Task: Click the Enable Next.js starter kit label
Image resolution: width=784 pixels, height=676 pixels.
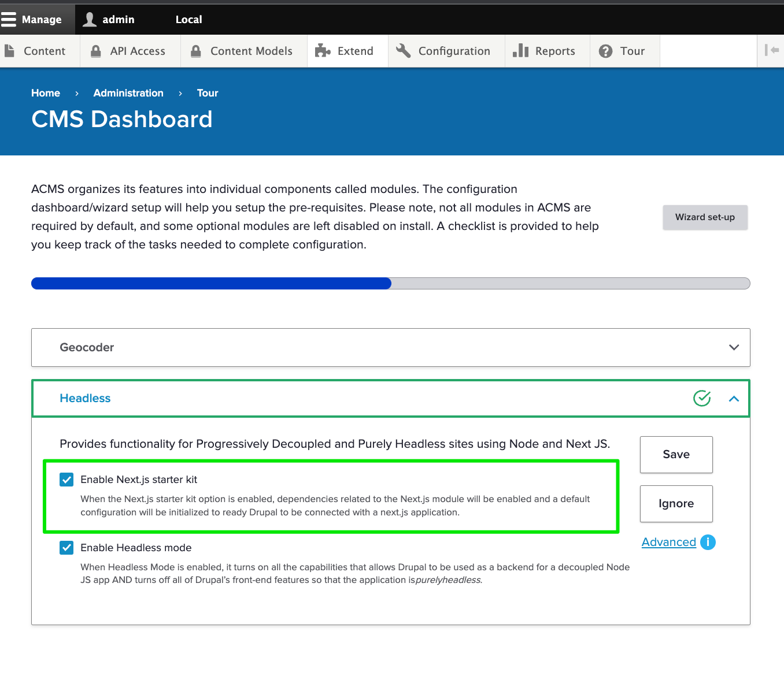Action: tap(139, 480)
